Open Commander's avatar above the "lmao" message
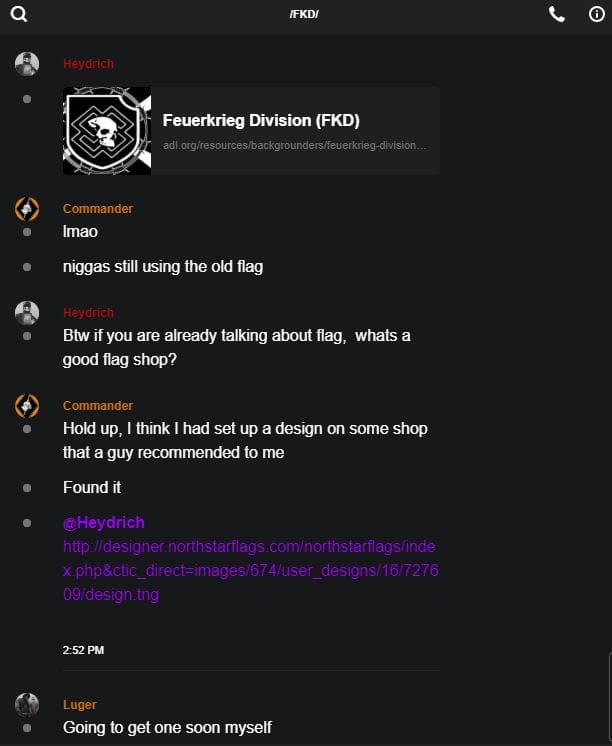Screen dimensions: 612x746 click(x=27, y=210)
